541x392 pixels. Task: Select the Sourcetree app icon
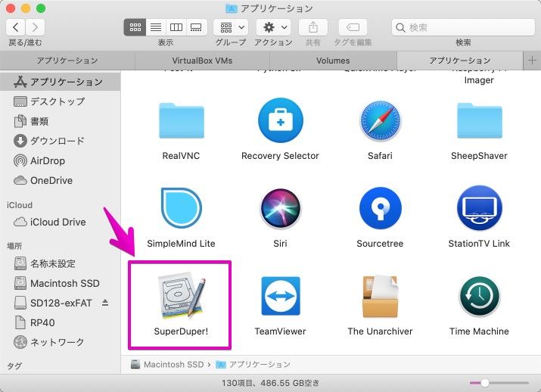click(x=381, y=208)
